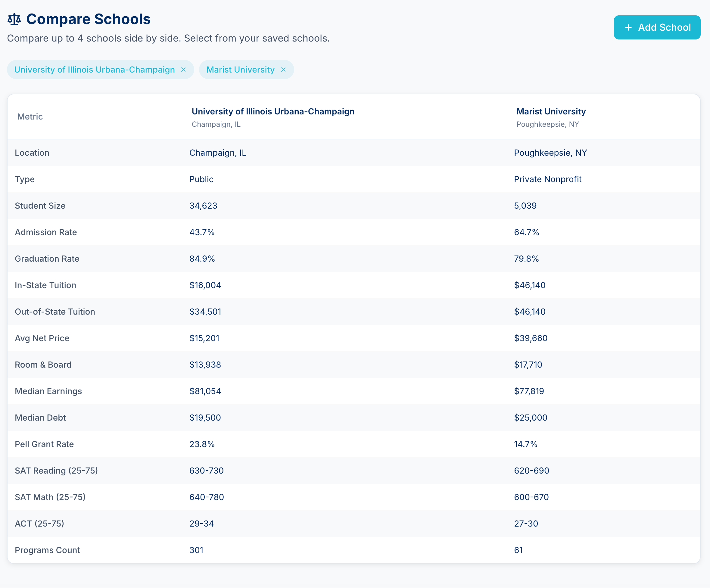Remove the University of Illinois Urbana-Champaign chip
Viewport: 710px width, 588px height.
(184, 70)
